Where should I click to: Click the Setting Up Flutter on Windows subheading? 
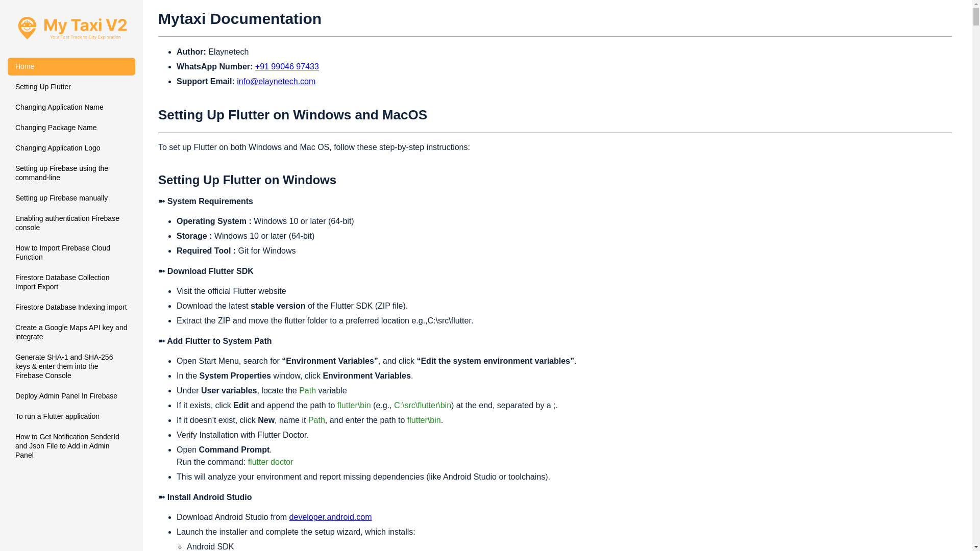247,180
